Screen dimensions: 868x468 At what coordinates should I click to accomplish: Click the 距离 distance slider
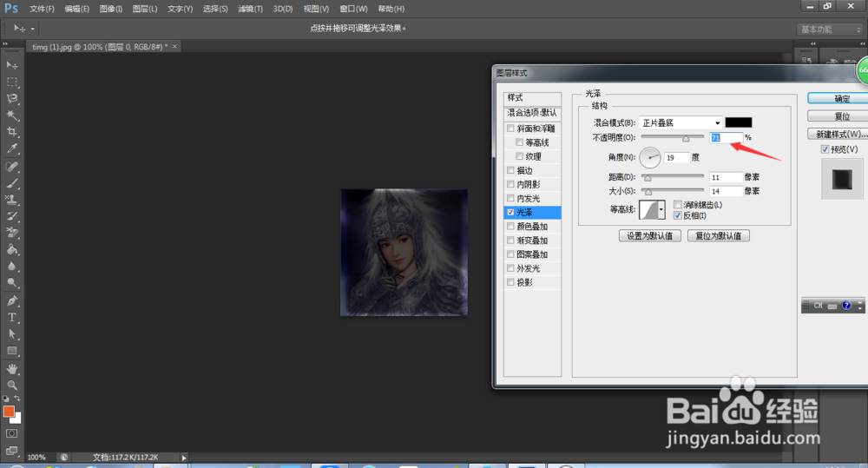coord(673,177)
